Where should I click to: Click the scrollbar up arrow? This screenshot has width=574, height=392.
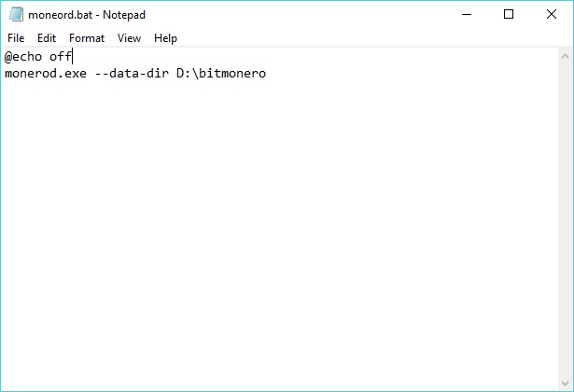(x=565, y=56)
